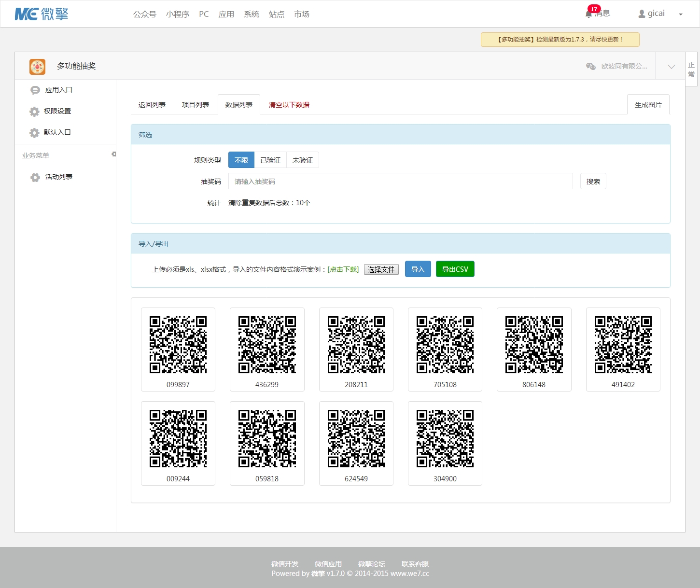
Task: Open the www.we7.cc footer link
Action: pyautogui.click(x=410, y=574)
